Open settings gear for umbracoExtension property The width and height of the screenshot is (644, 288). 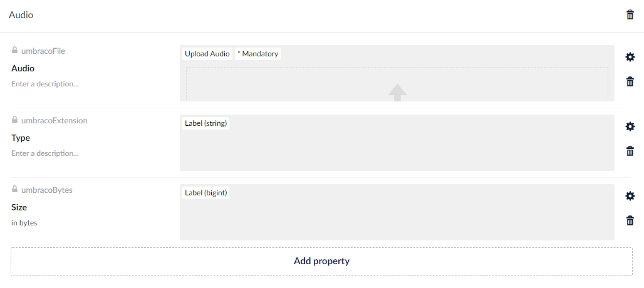click(630, 126)
